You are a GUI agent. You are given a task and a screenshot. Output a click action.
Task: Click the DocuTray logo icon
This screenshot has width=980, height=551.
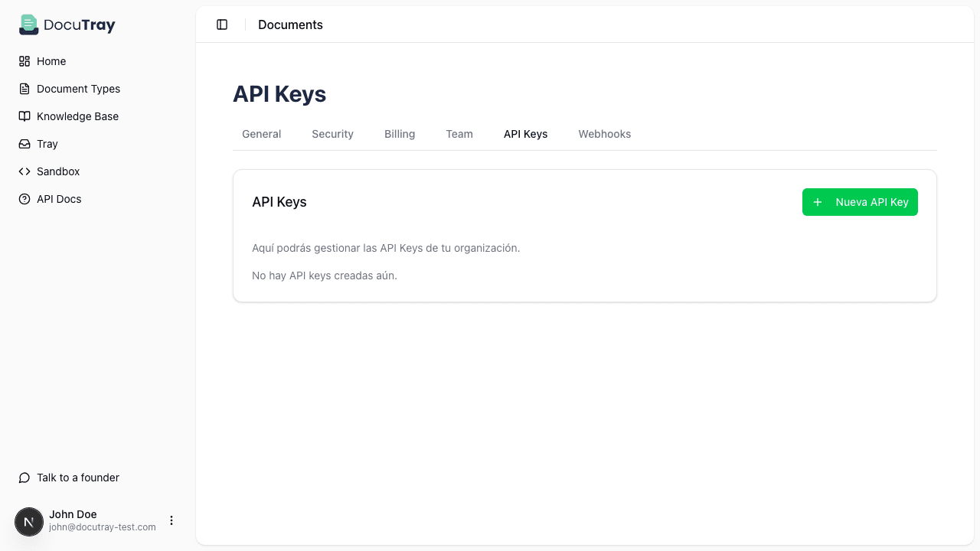coord(28,24)
